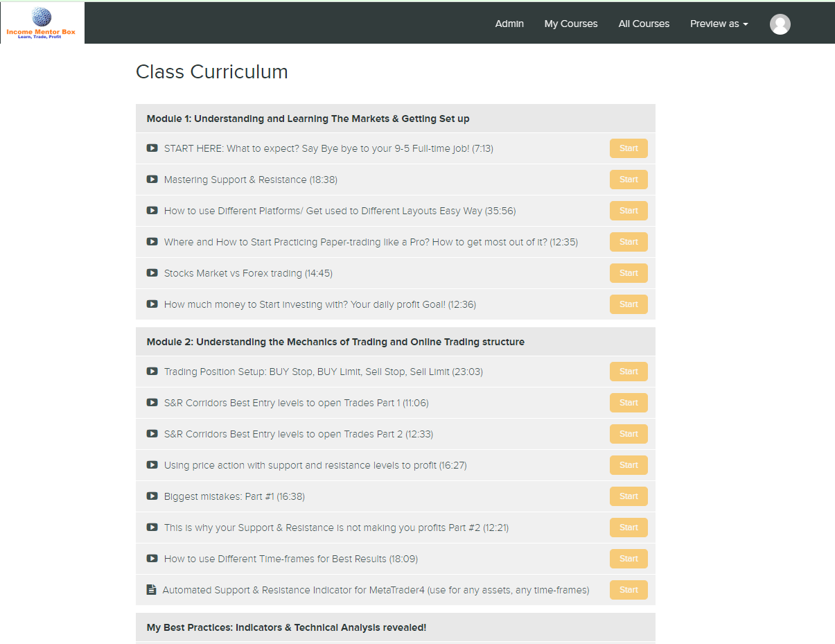835x644 pixels.
Task: Click 'My Best Practices: Indicators & Technical Analysis' heading
Action: pyautogui.click(x=286, y=627)
